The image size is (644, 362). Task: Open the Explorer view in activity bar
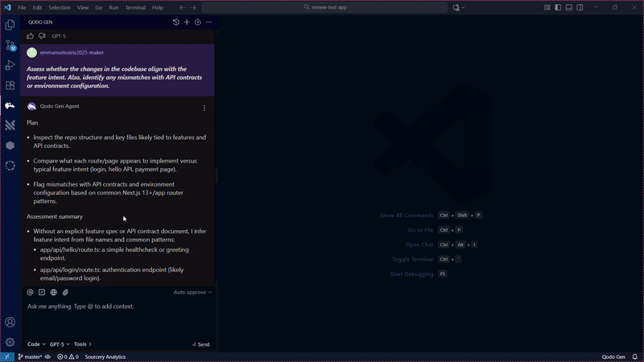click(10, 26)
